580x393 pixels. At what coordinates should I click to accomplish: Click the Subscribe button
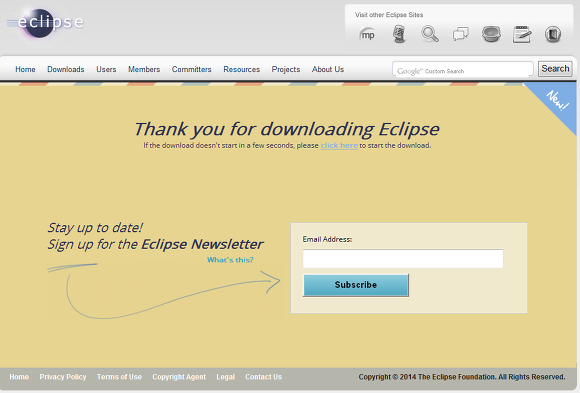pyautogui.click(x=356, y=285)
